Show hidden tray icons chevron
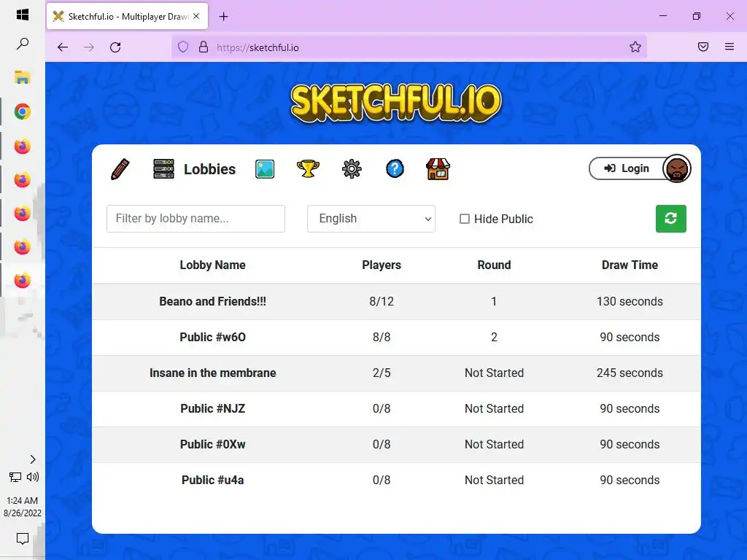 click(x=32, y=459)
